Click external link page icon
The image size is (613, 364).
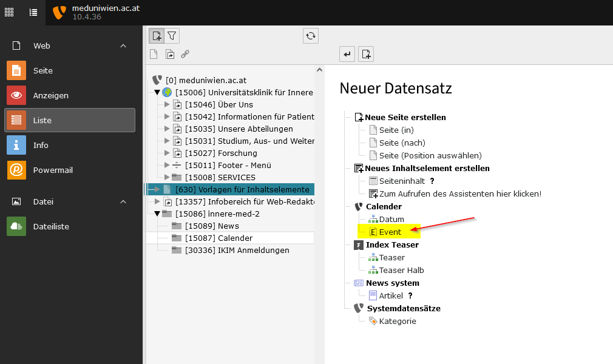185,54
